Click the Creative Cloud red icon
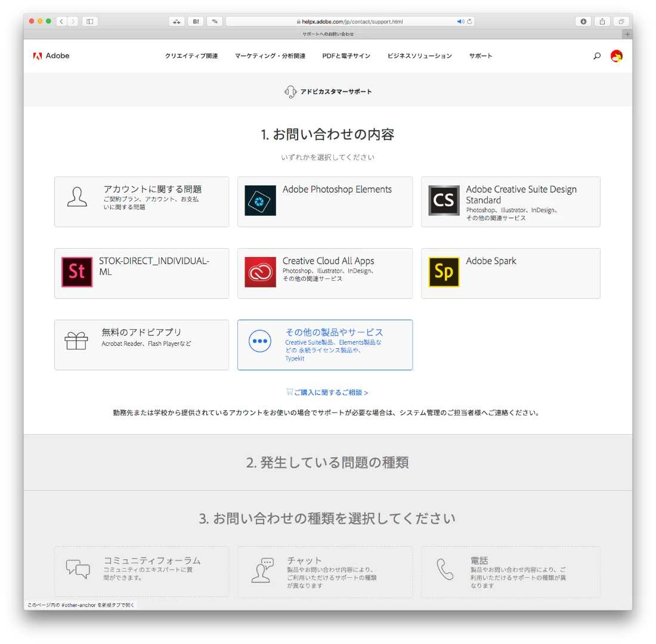The image size is (656, 644). [260, 272]
